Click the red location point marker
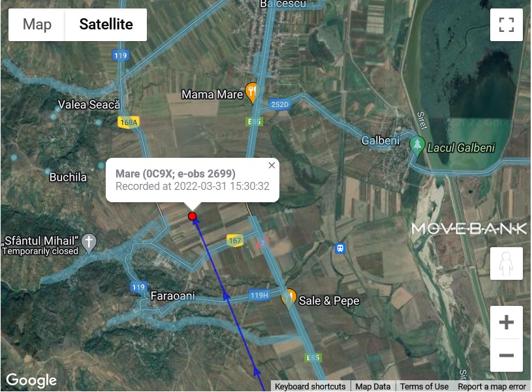 (x=193, y=217)
